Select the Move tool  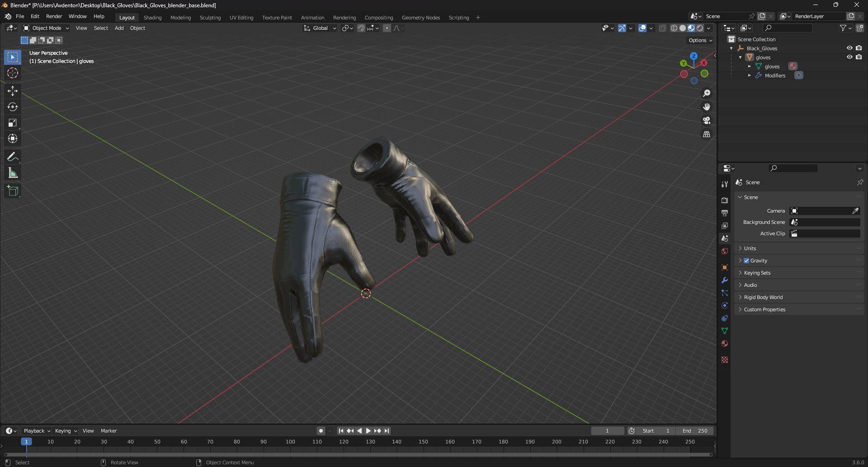point(13,91)
